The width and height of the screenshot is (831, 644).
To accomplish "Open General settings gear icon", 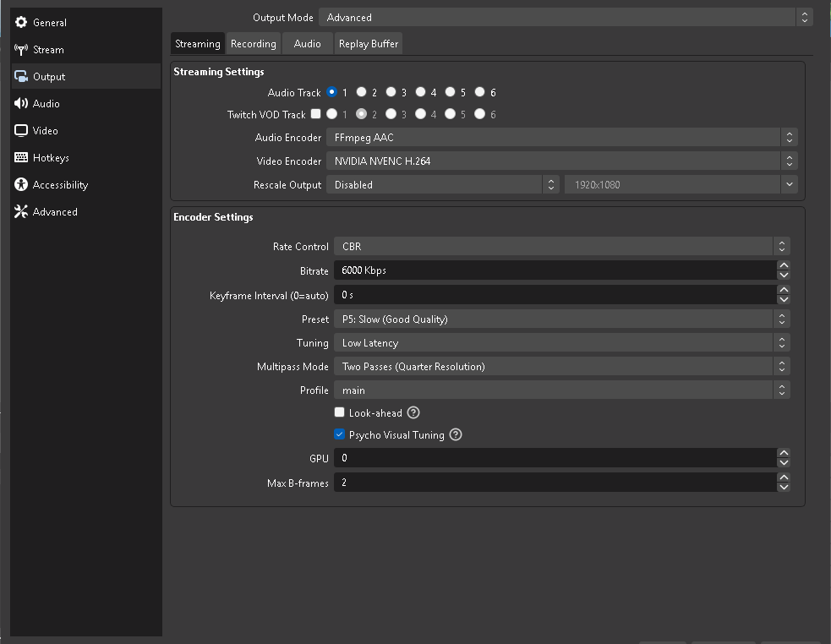I will click(x=21, y=22).
